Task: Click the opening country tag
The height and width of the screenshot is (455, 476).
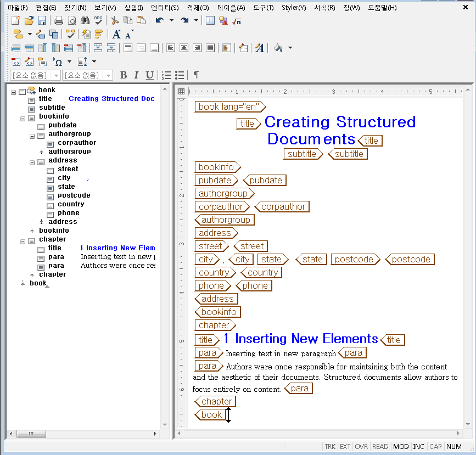Action: [x=215, y=273]
